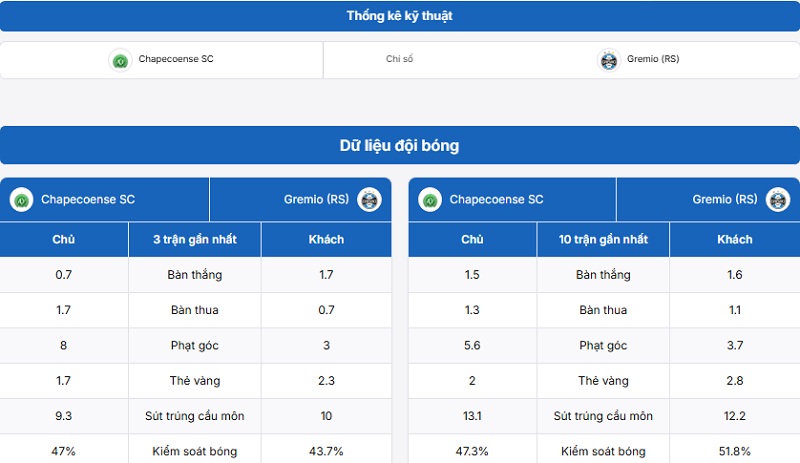Click the Gremio (RS) logo in the top stats row

tap(608, 60)
